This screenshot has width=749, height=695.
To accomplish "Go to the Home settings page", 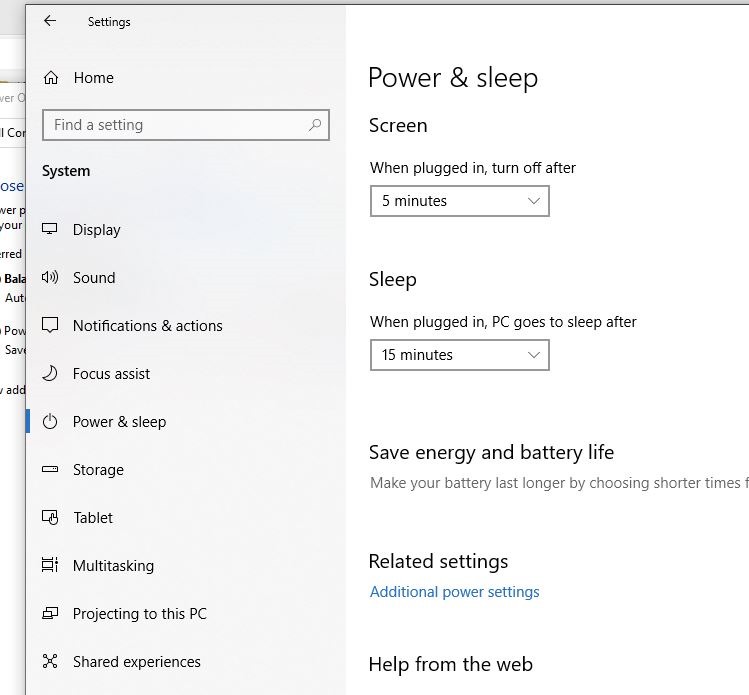I will point(93,78).
